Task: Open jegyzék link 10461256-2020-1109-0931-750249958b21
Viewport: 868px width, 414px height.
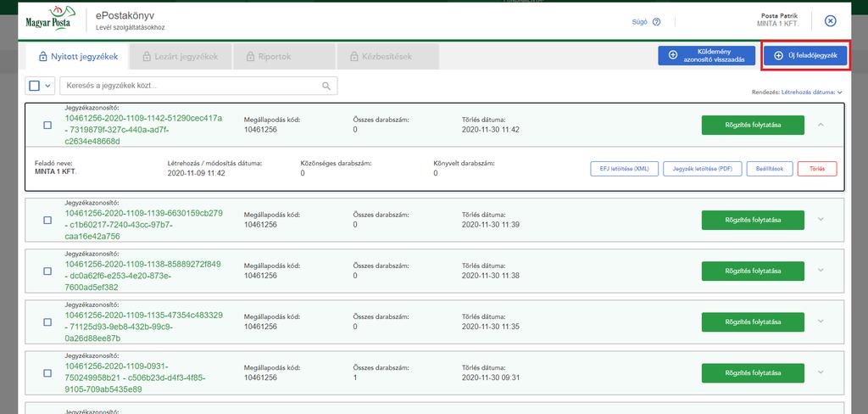Action: (135, 378)
